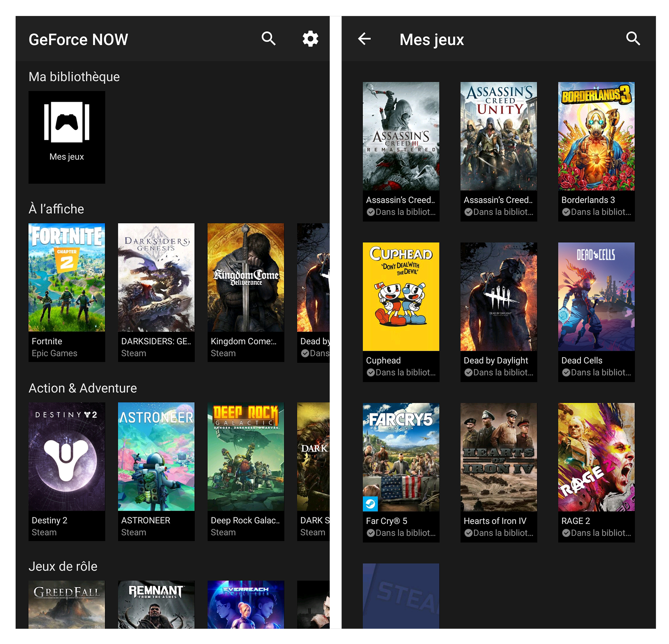Click the library checkmark under Borderlands 3

click(566, 212)
